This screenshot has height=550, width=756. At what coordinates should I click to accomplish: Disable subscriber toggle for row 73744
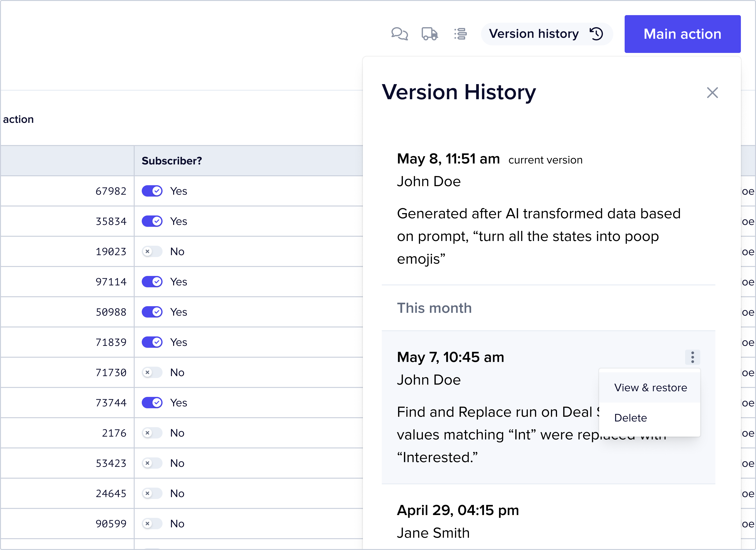[152, 403]
